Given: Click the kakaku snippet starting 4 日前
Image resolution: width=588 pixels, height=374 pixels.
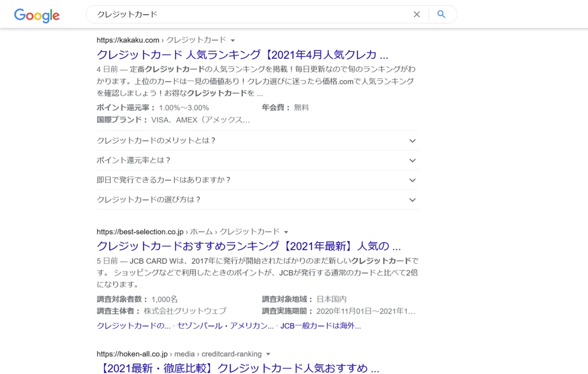Looking at the screenshot, I should tap(256, 81).
